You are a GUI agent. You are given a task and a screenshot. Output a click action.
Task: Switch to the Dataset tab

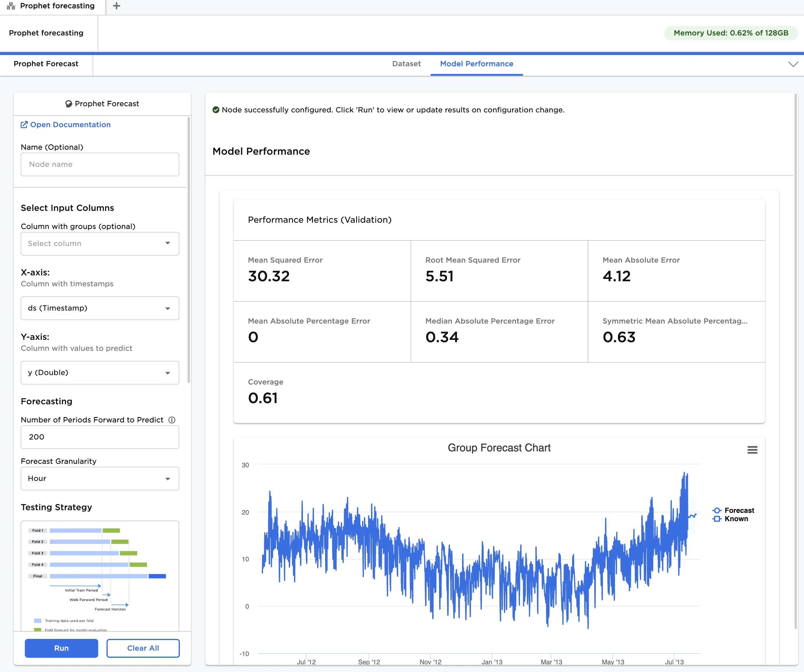point(406,64)
